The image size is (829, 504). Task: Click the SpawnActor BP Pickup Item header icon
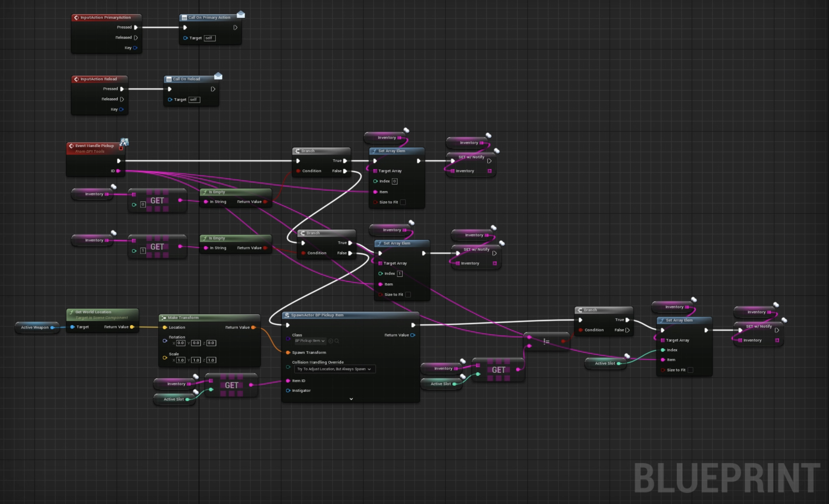(287, 315)
